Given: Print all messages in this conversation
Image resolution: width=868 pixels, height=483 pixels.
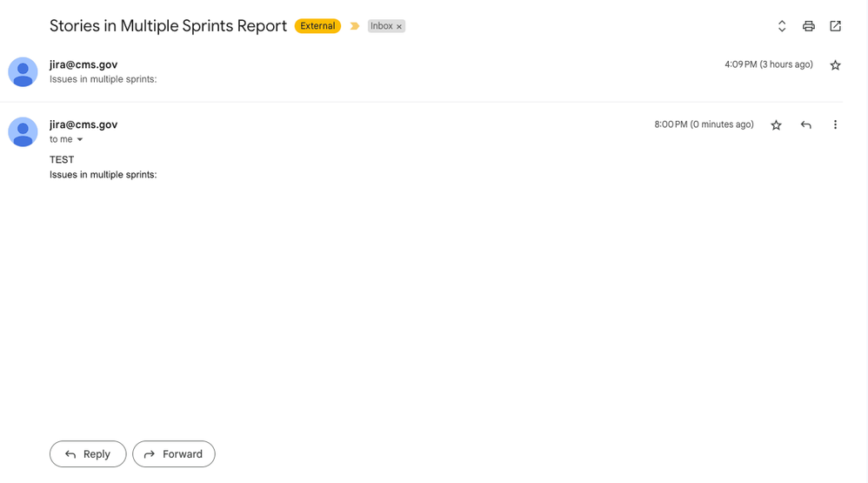Looking at the screenshot, I should [x=808, y=26].
